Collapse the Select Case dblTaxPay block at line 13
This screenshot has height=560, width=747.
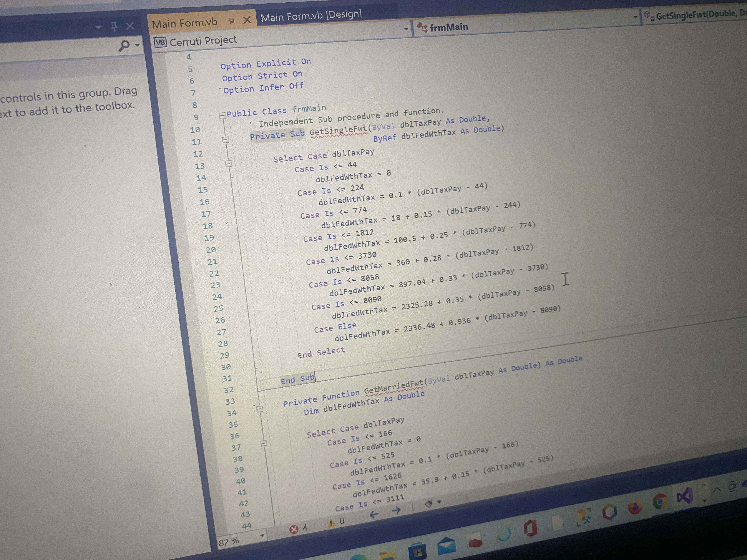coord(229,164)
